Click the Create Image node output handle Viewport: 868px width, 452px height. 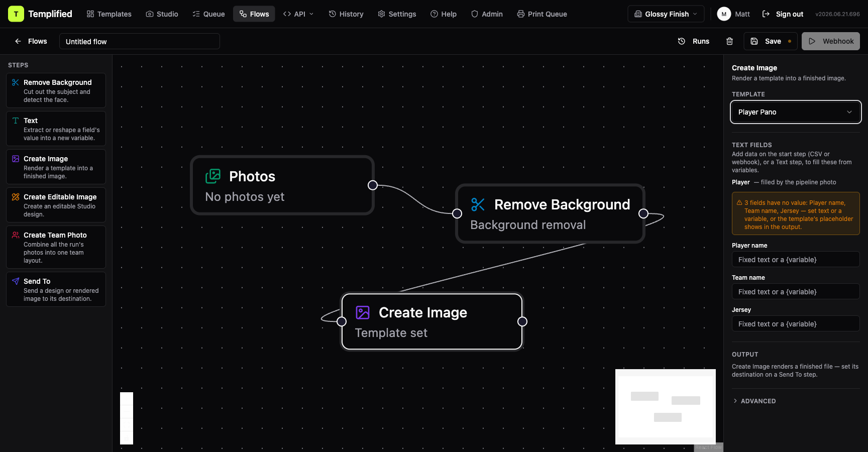tap(522, 321)
